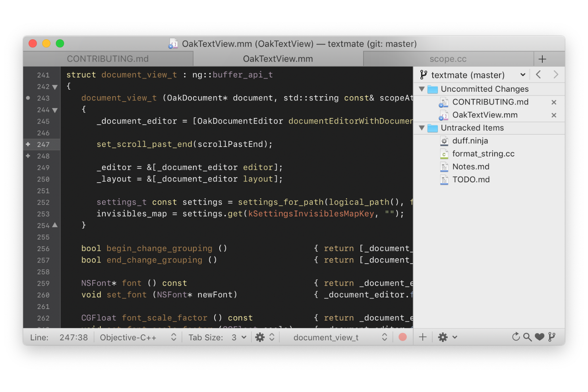Screen dimensions: 588x392
Task: Open the textmate (master) branch dropdown
Action: coord(473,75)
